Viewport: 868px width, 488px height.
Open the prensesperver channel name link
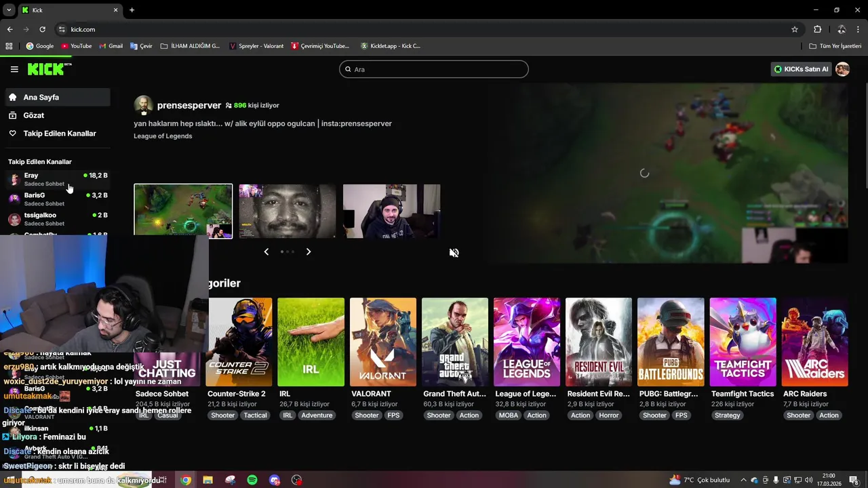click(x=189, y=106)
